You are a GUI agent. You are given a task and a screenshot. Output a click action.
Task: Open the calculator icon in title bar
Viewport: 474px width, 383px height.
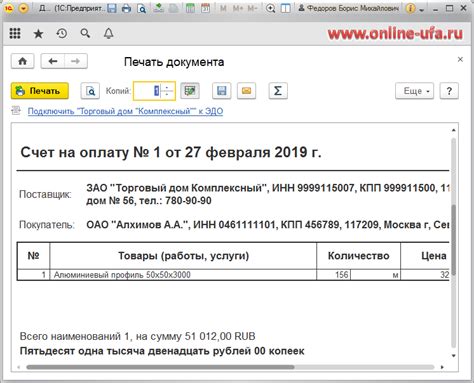190,8
